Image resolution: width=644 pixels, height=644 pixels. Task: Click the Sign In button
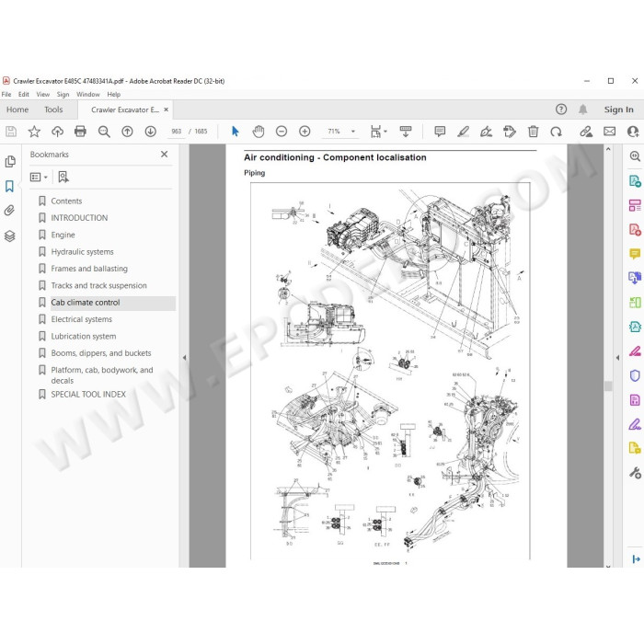tap(618, 109)
